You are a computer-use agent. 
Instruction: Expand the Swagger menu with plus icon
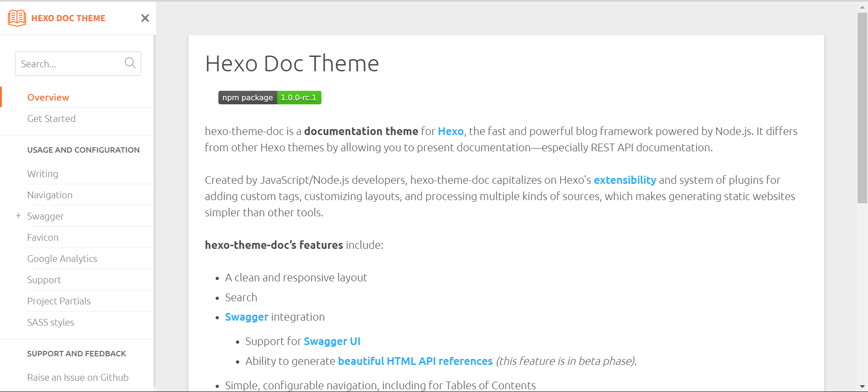(18, 216)
